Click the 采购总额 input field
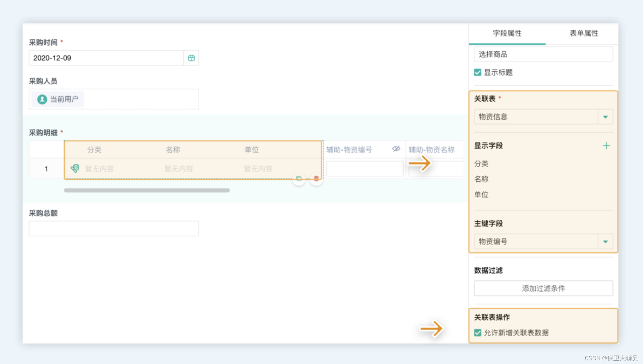 click(x=114, y=228)
